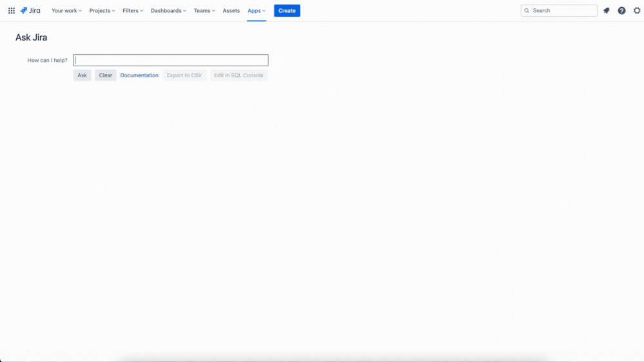Open the notifications bell icon
Viewport: 644px width, 362px height.
606,11
